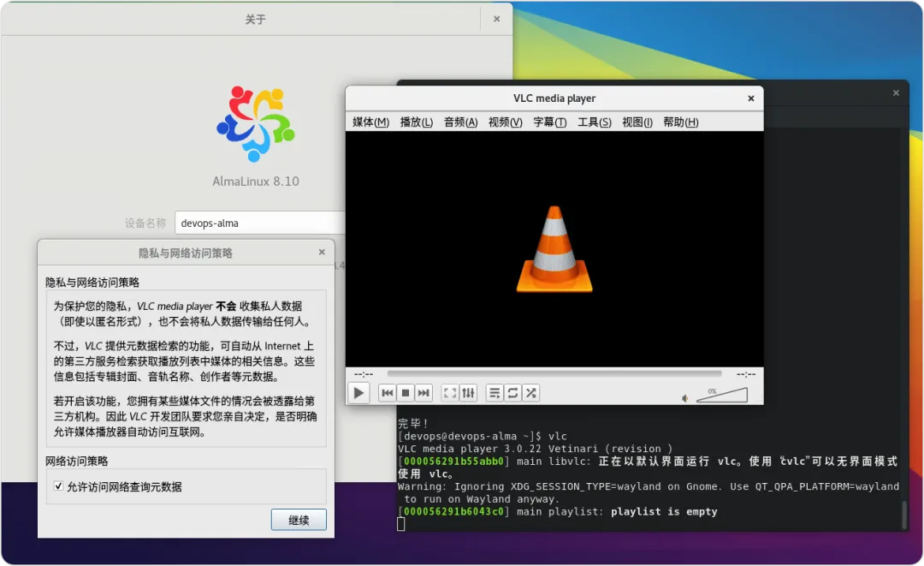Toggle VLC fullscreen mode icon

click(x=450, y=393)
